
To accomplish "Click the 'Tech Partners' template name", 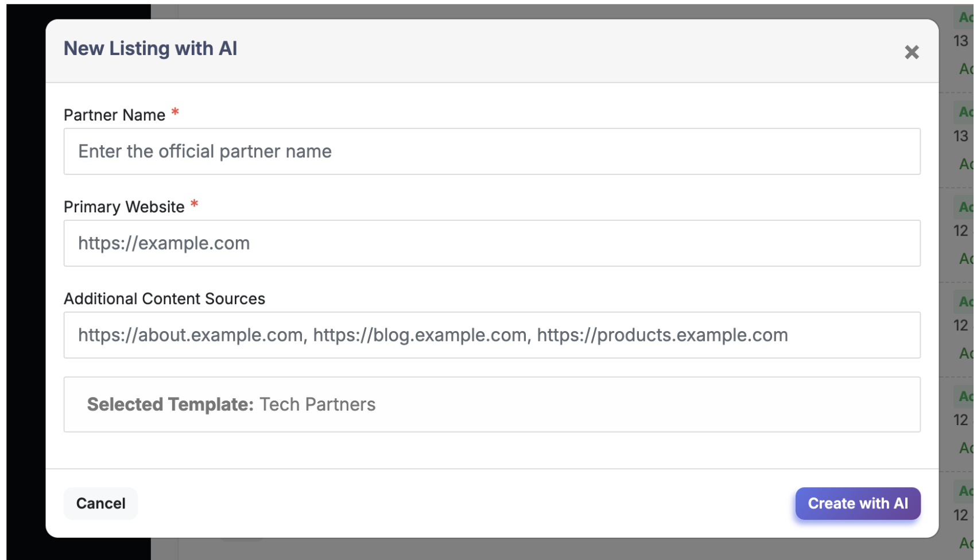I will click(319, 406).
